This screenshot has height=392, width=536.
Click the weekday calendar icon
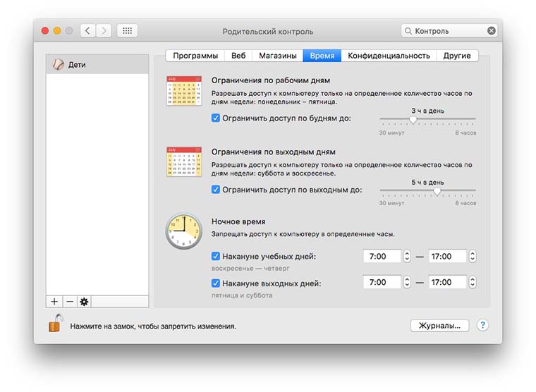[184, 91]
